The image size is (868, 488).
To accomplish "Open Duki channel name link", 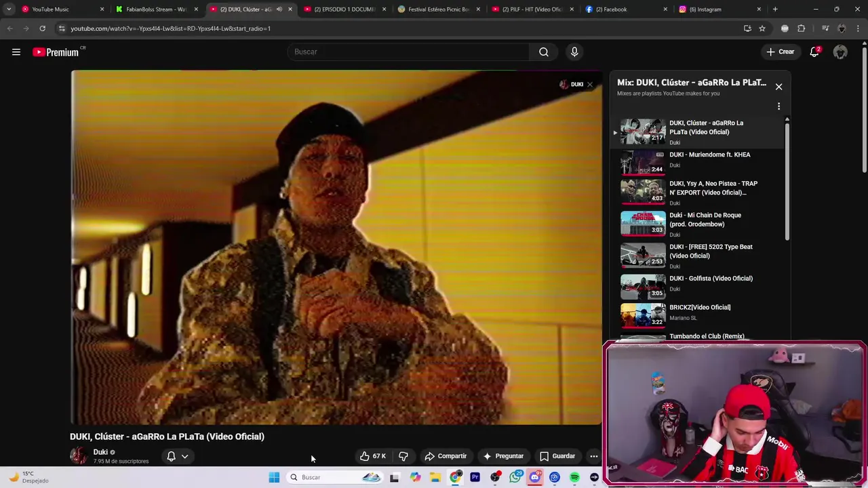I will [x=100, y=452].
